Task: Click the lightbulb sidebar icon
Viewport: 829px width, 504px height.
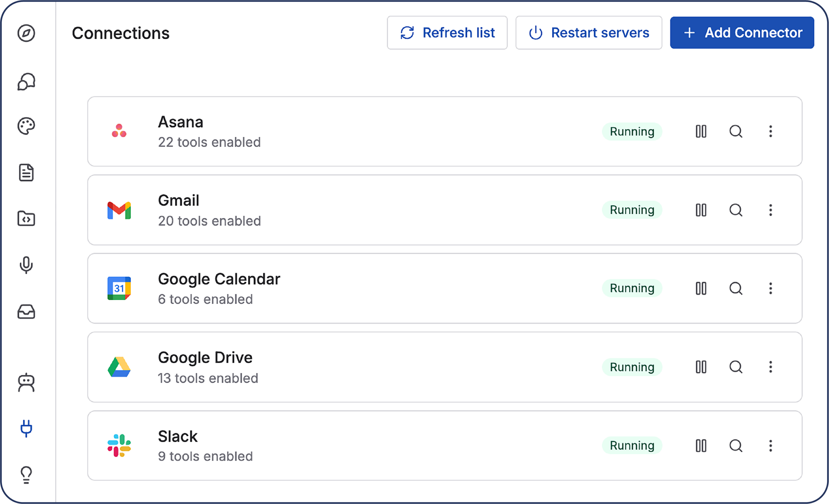Action: tap(26, 475)
